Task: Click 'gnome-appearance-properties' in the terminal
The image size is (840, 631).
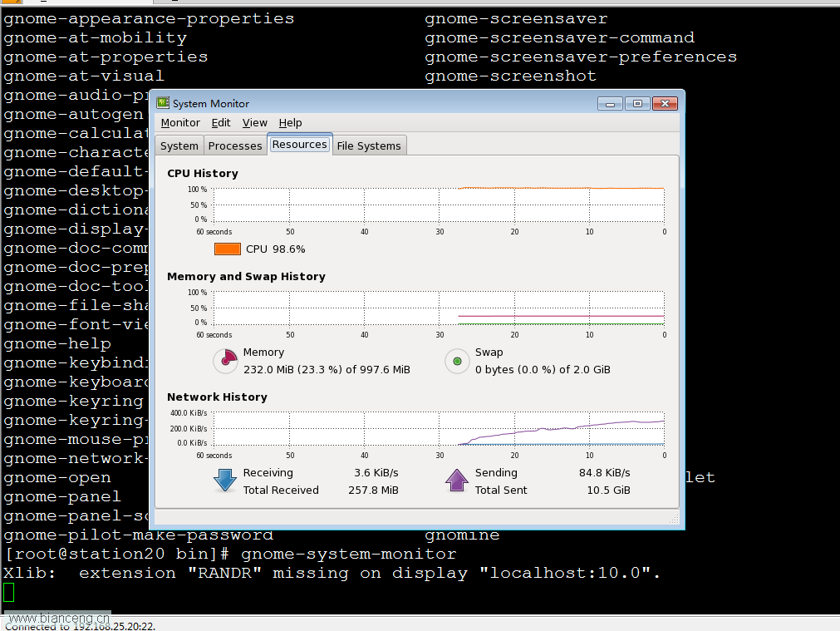Action: 149,19
